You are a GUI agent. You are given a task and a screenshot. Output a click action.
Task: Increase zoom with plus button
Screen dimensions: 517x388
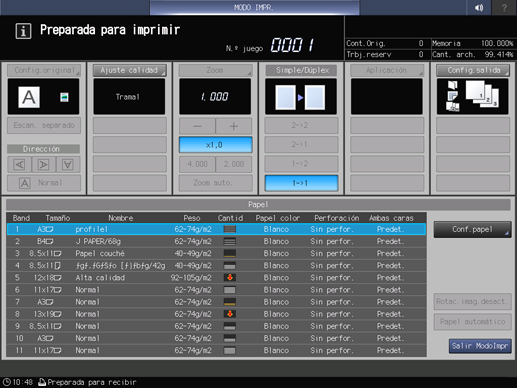234,126
